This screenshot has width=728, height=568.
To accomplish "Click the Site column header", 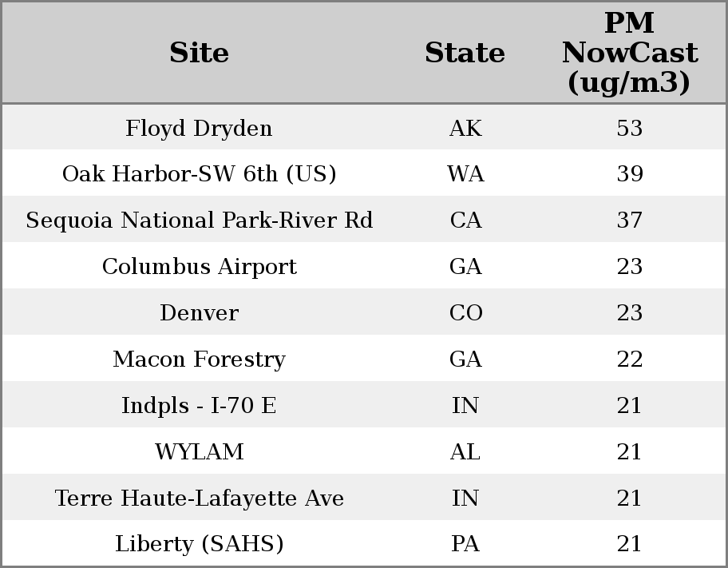I will [x=199, y=53].
